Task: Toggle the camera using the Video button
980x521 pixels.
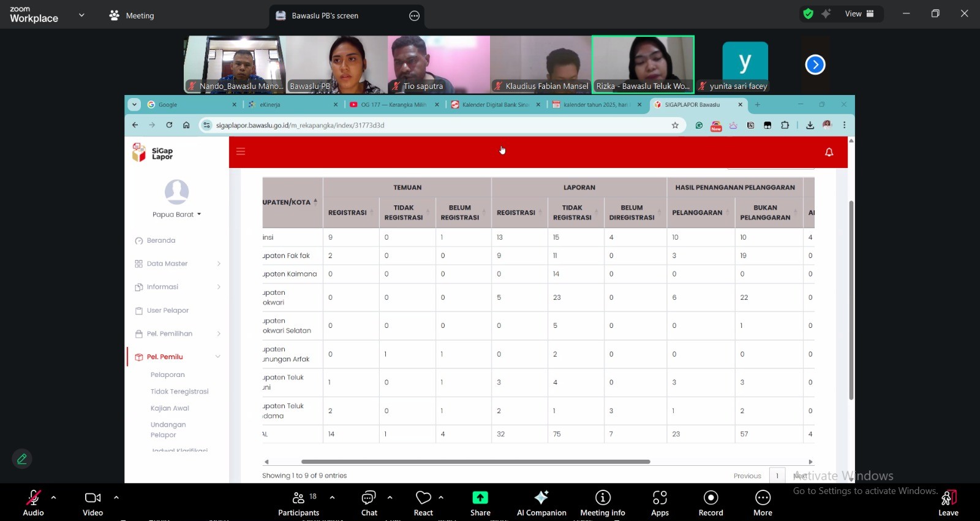Action: click(92, 498)
